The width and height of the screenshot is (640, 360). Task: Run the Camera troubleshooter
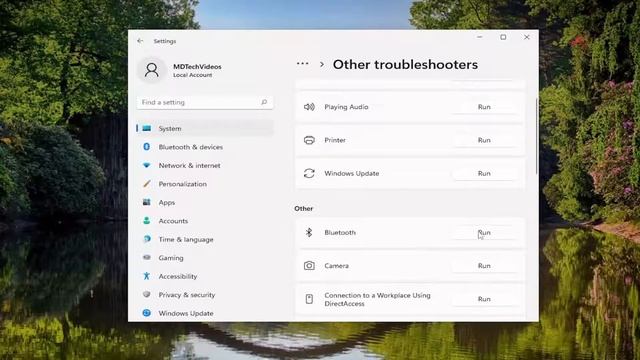[x=484, y=266]
